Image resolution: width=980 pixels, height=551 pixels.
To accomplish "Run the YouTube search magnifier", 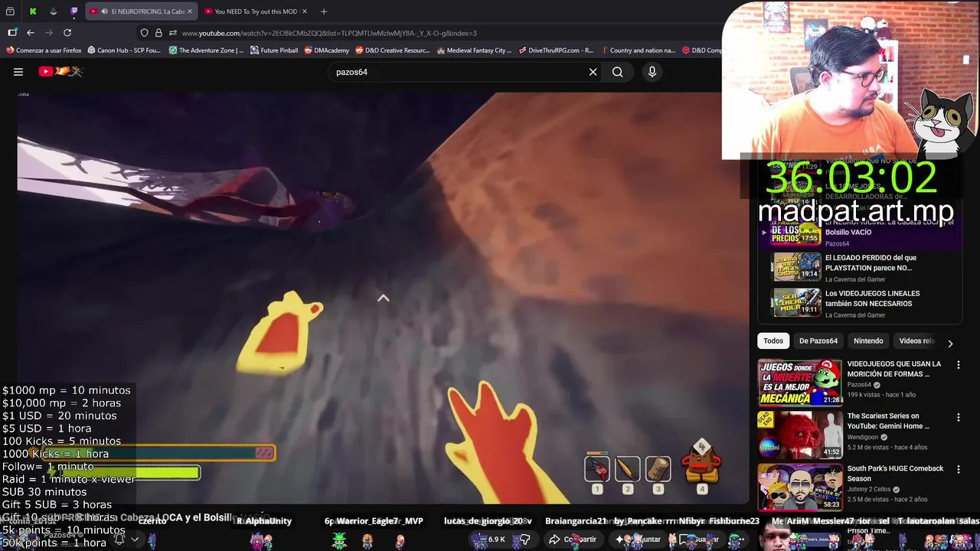I will (x=617, y=72).
